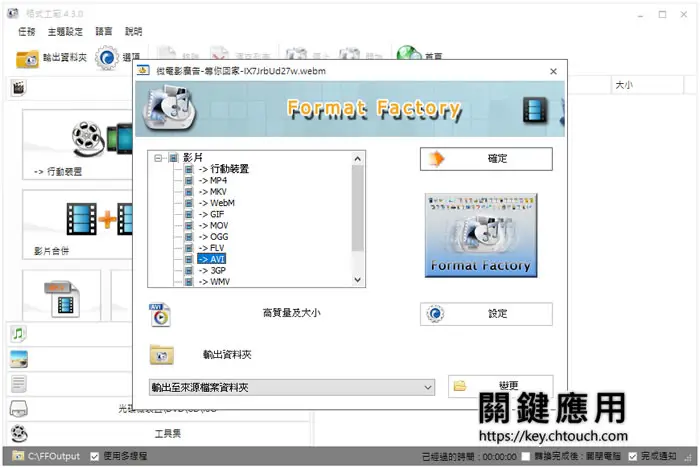Click the format list scroll down arrow

(357, 280)
